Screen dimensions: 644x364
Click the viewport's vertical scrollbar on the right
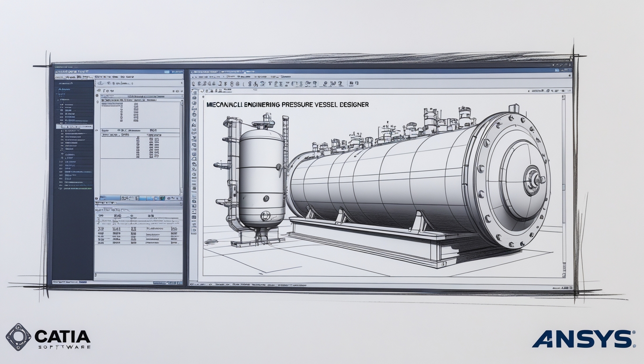[x=563, y=184]
